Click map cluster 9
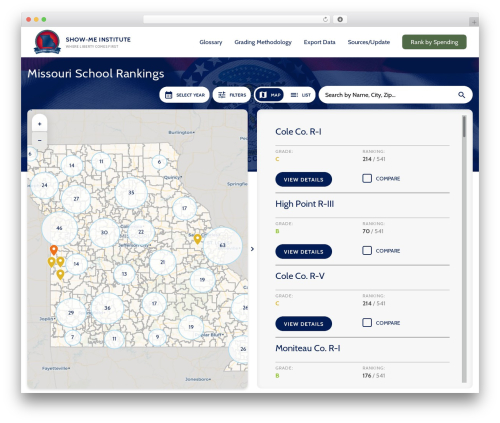Screen dimensions: 500x423 (157, 337)
